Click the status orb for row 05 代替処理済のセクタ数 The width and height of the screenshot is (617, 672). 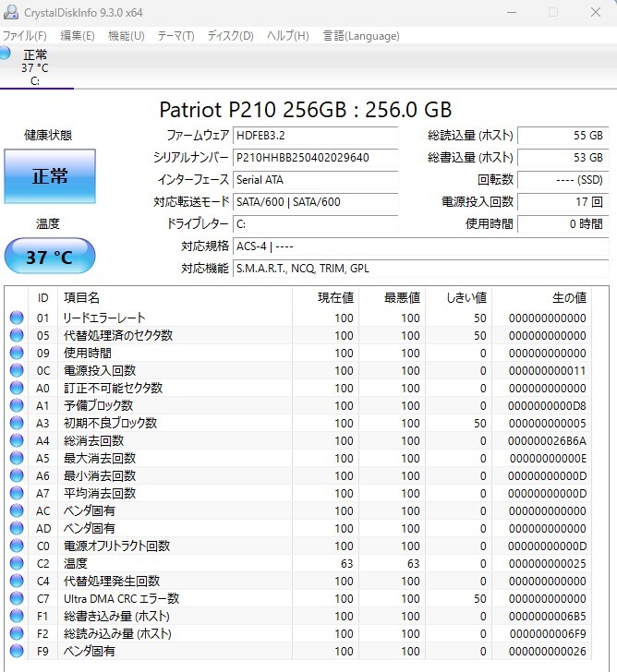[17, 335]
